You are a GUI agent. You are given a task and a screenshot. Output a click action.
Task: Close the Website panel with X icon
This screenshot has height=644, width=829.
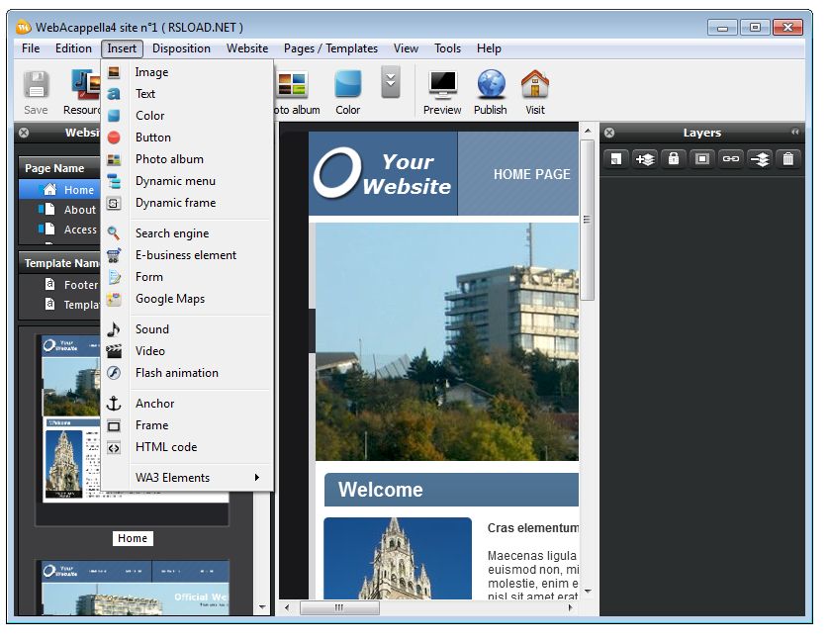pyautogui.click(x=24, y=133)
